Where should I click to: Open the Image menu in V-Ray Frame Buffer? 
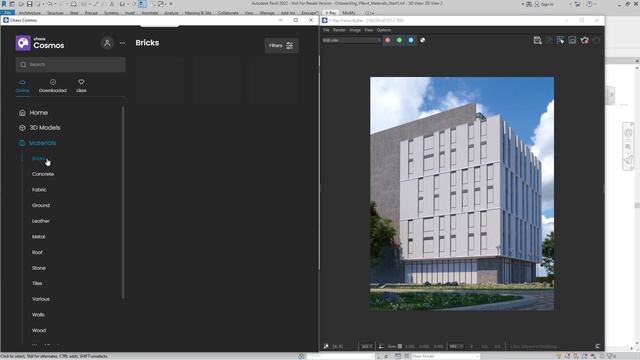[x=355, y=30]
